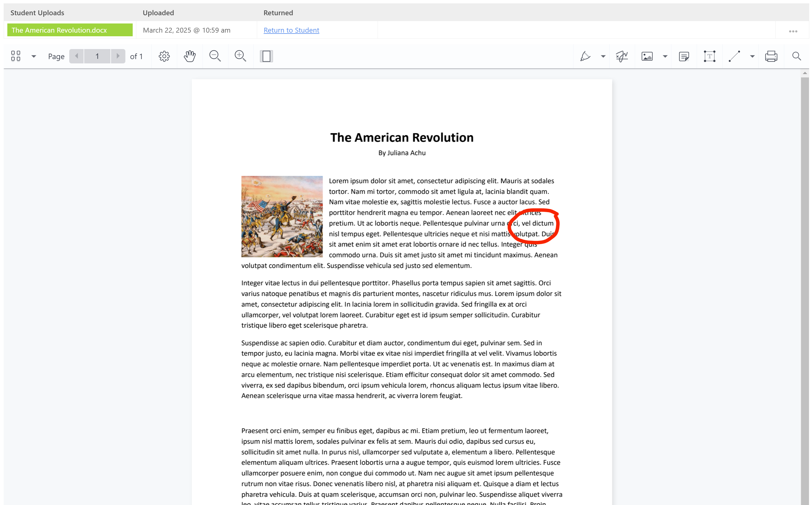
Task: Click the 'of 1' page count text
Action: [x=136, y=56]
